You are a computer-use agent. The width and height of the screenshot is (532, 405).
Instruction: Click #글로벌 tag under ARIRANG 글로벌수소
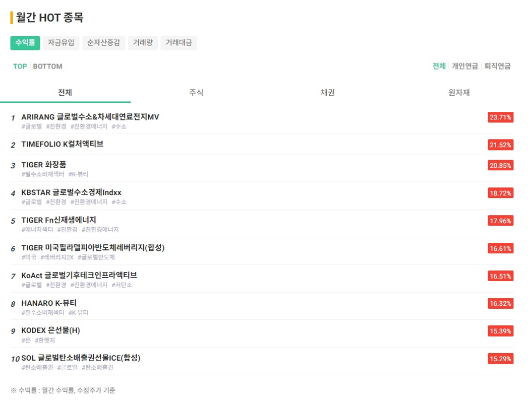(x=32, y=126)
